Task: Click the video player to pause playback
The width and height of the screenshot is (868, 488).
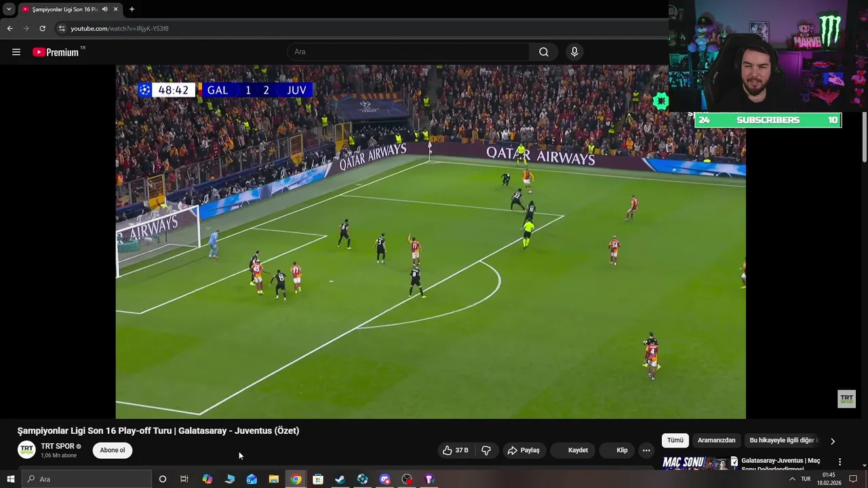Action: coord(431,241)
